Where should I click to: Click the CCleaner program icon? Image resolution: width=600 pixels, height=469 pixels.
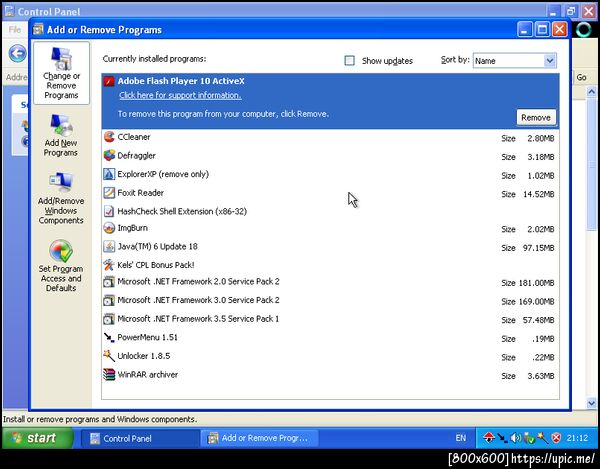click(109, 137)
